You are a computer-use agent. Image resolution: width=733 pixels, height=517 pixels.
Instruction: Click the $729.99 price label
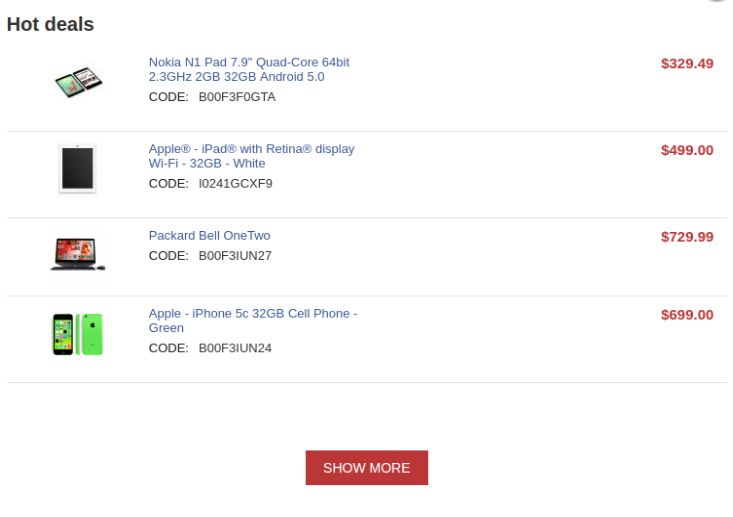pyautogui.click(x=687, y=238)
